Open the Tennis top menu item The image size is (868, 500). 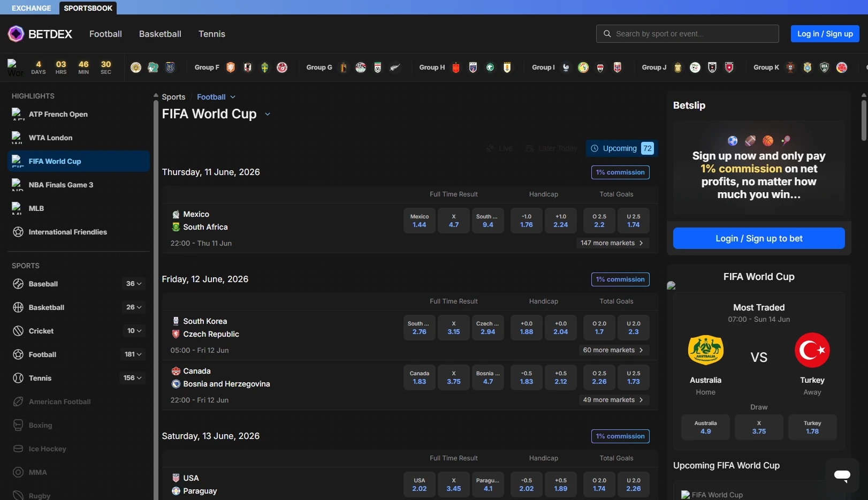click(212, 34)
